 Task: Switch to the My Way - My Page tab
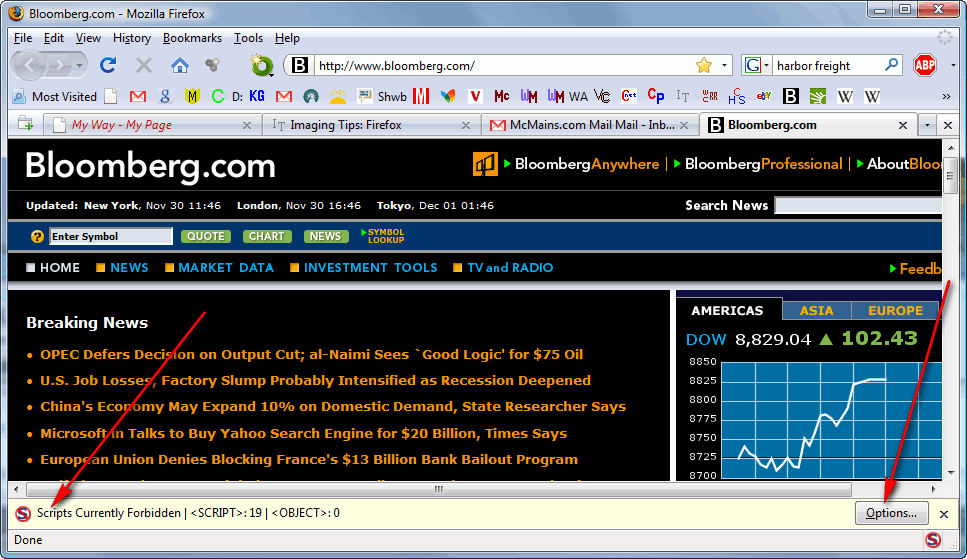pyautogui.click(x=151, y=125)
